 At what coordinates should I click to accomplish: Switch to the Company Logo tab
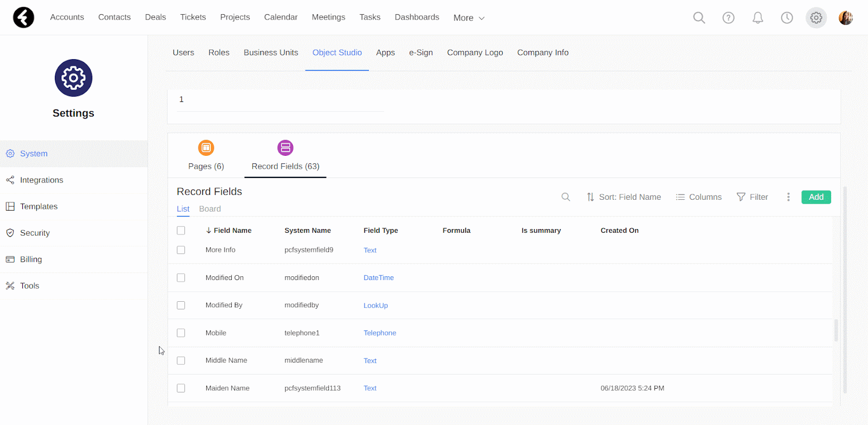(475, 53)
